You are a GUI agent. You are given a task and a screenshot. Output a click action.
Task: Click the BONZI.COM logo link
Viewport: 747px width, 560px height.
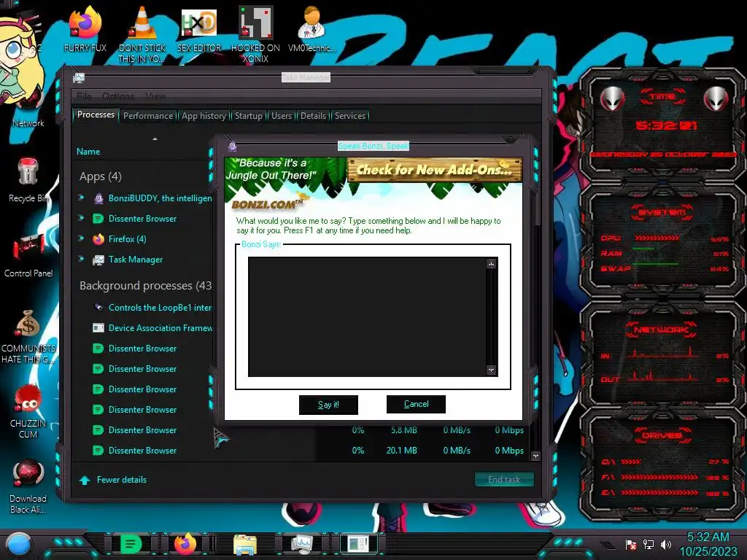point(267,205)
